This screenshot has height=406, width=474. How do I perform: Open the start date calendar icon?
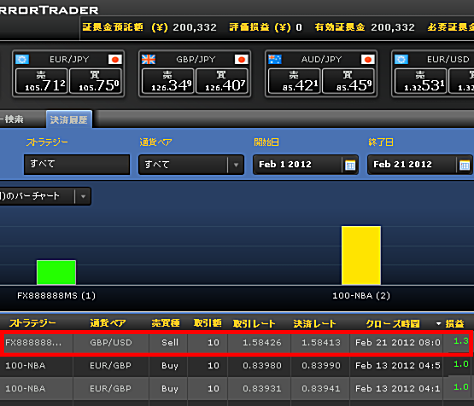click(350, 165)
